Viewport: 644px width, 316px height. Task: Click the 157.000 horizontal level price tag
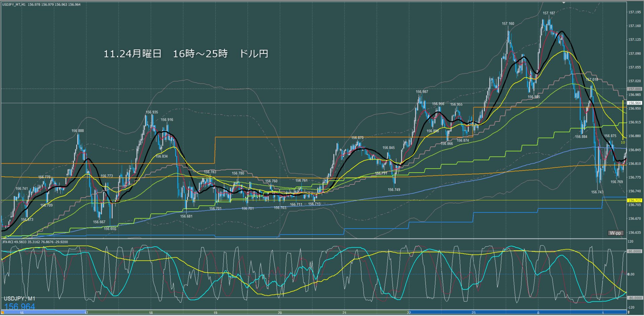(634, 89)
